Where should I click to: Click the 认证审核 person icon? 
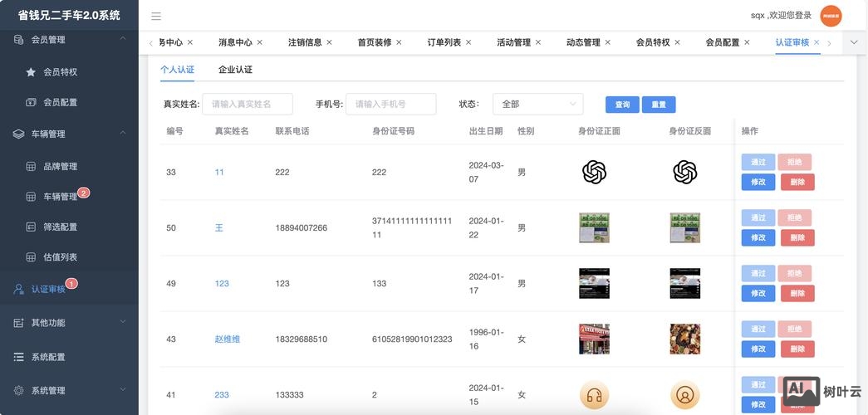18,289
